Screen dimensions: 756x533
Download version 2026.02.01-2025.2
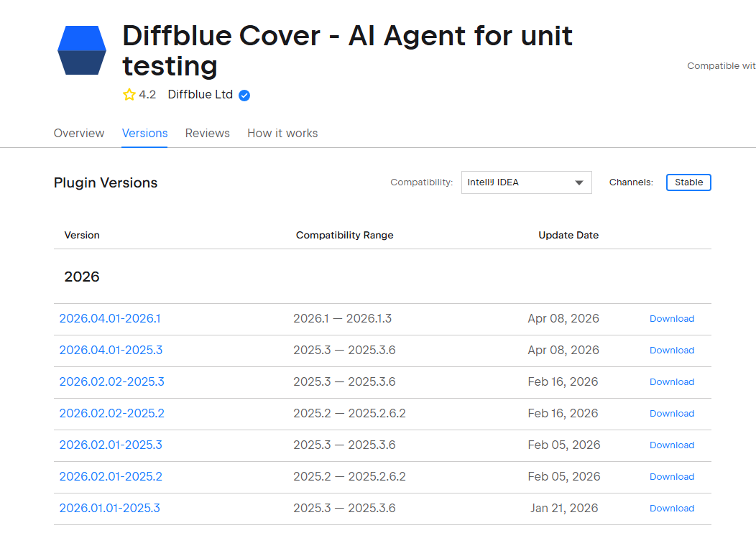(x=672, y=477)
